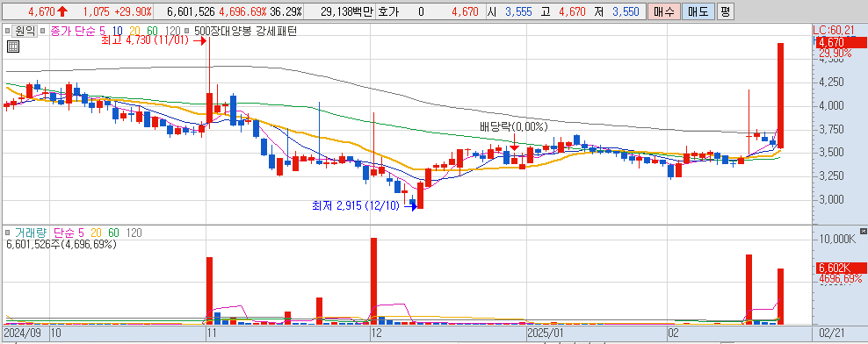The width and height of the screenshot is (868, 344).
Task: Click the low price 3,550 value
Action: point(626,11)
